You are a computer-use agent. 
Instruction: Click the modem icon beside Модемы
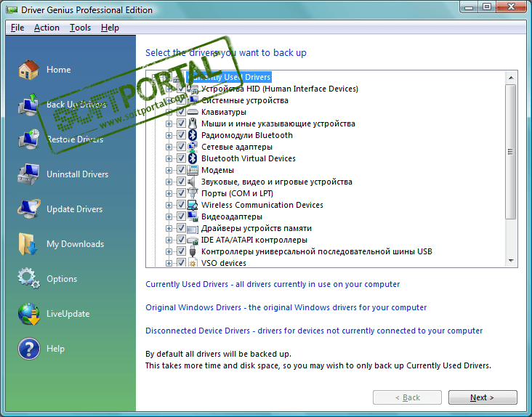click(193, 170)
